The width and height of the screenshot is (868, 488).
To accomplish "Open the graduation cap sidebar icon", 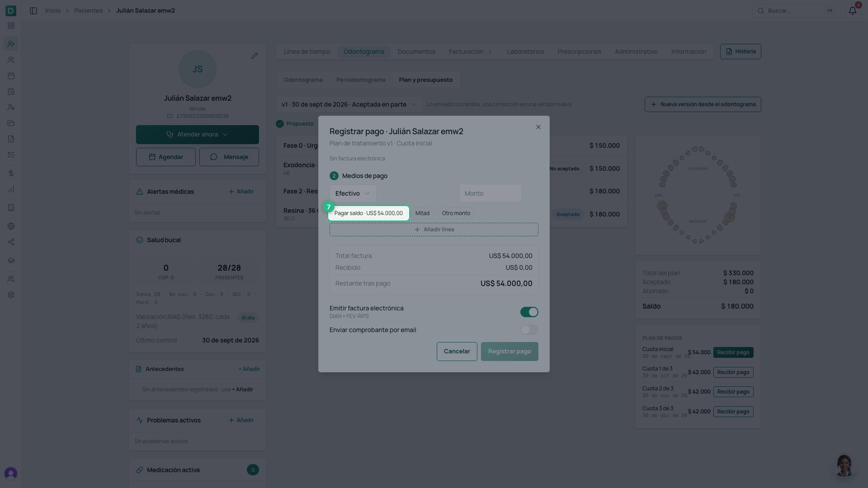I will (11, 261).
